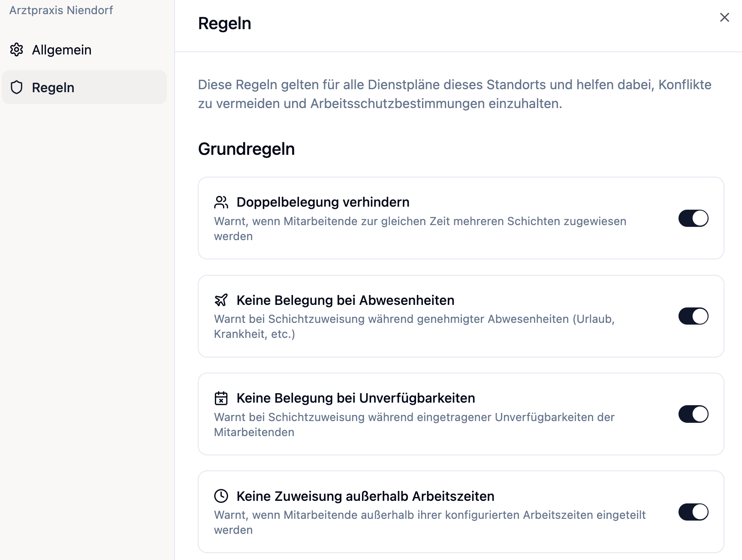Click the airplane icon for Abwesenheiten rule
The image size is (742, 560).
[221, 300]
